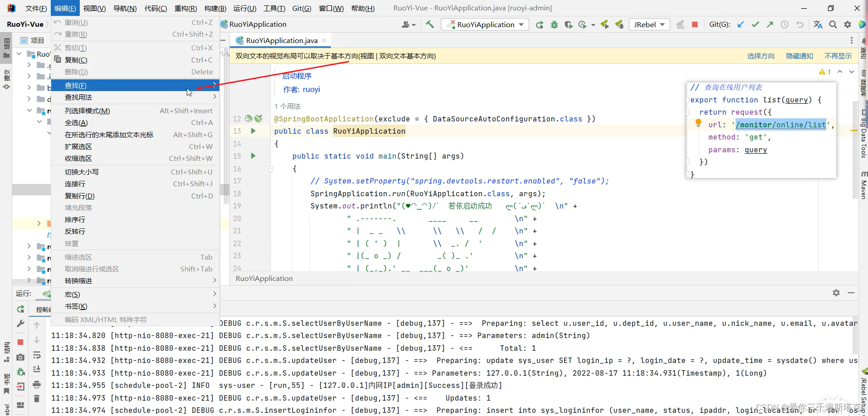
Task: Hide the Run panel with minus icon
Action: coord(851,293)
